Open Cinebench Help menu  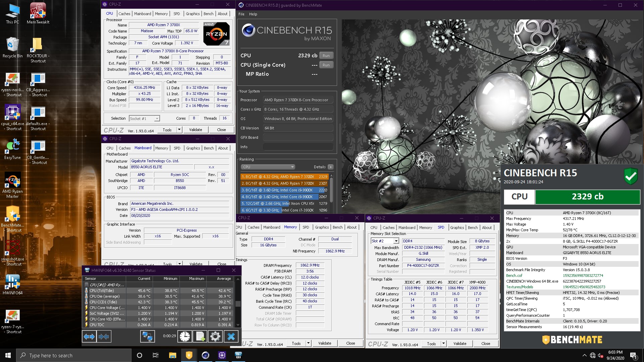[x=253, y=14]
